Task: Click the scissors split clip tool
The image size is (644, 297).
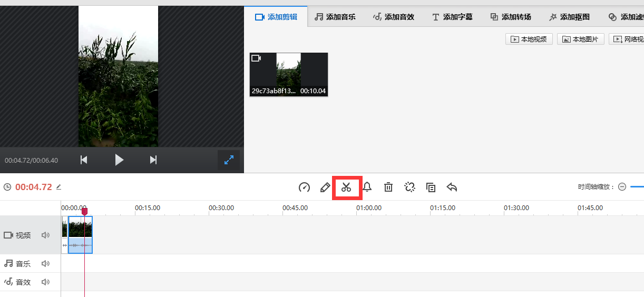Action: coord(346,187)
